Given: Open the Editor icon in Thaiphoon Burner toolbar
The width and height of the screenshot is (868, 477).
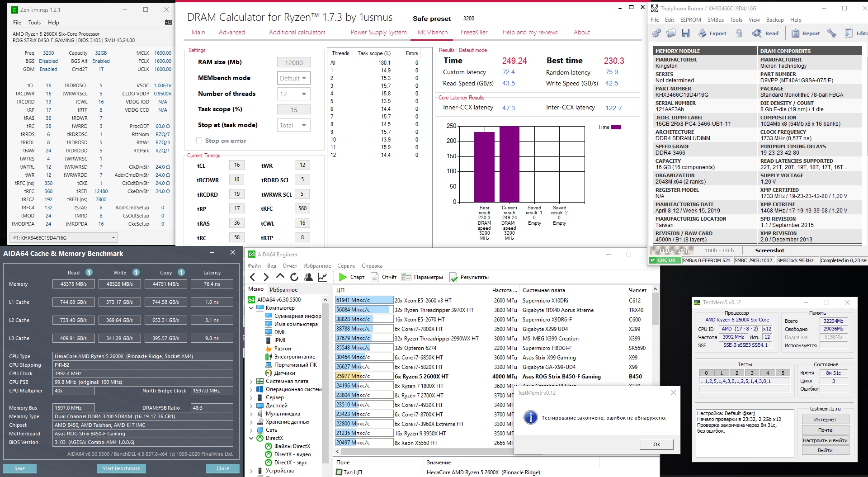Looking at the screenshot, I should pos(856,33).
